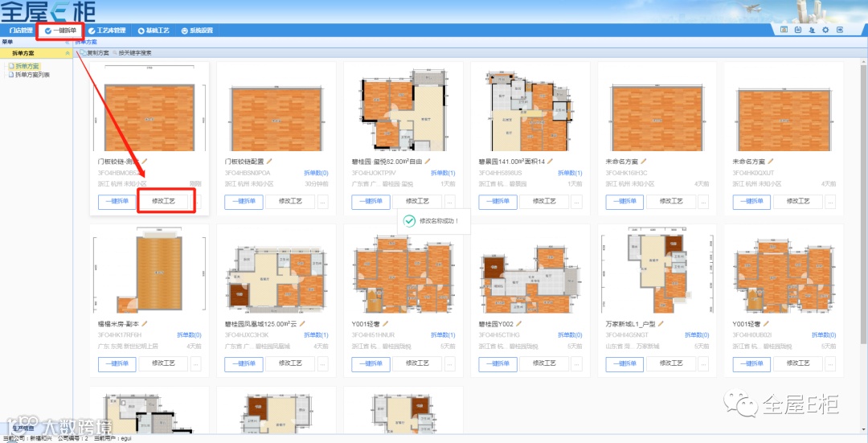
Task: Collapse the 菜单 sidebar with double-arrow icon
Action: [x=68, y=42]
